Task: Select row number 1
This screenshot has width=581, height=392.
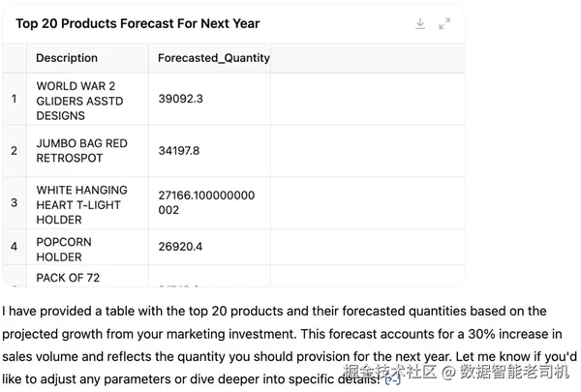Action: pyautogui.click(x=14, y=99)
